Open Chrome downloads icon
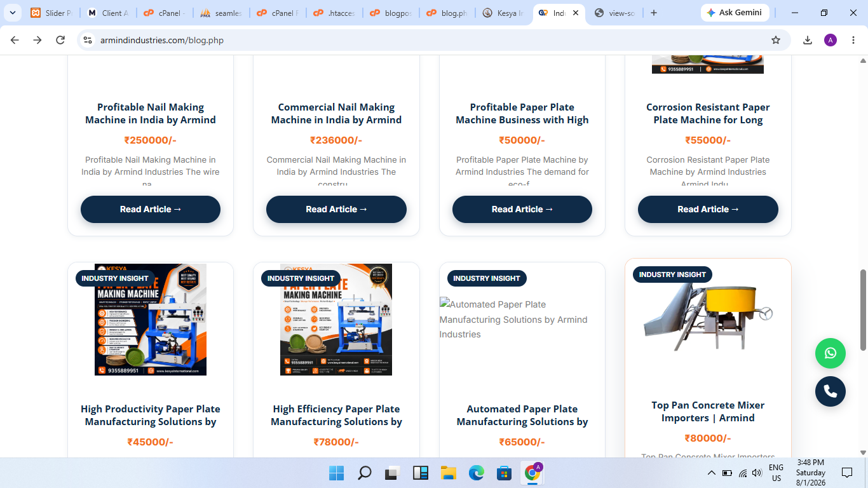The image size is (868, 488). [x=808, y=40]
